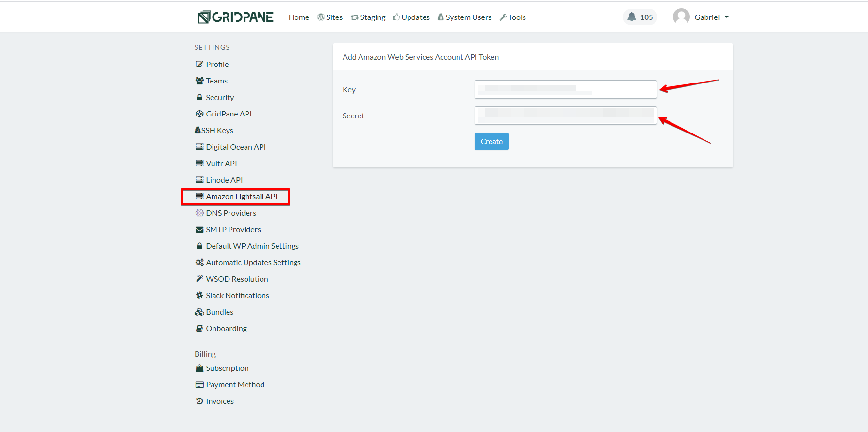Click the Invoices history icon
868x432 pixels.
(199, 401)
